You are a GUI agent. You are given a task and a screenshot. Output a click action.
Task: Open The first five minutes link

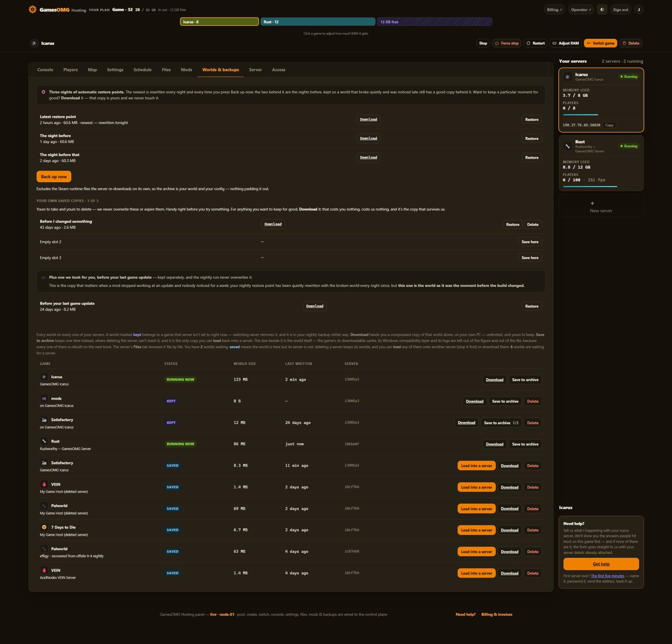[x=607, y=576]
